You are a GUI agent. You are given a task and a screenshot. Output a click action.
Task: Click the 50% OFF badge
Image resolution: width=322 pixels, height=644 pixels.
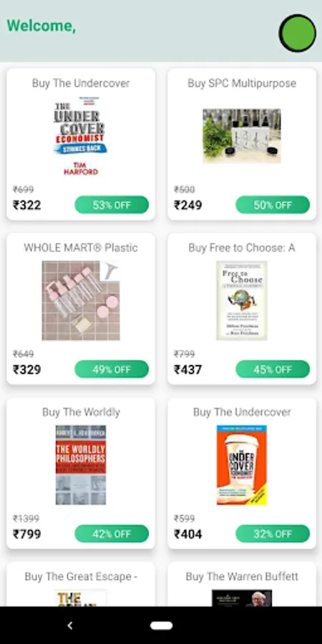tap(273, 205)
